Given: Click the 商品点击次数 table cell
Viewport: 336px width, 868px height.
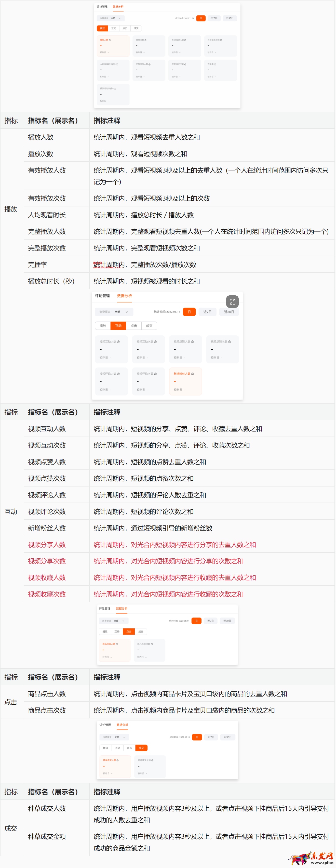Looking at the screenshot, I should [57, 710].
